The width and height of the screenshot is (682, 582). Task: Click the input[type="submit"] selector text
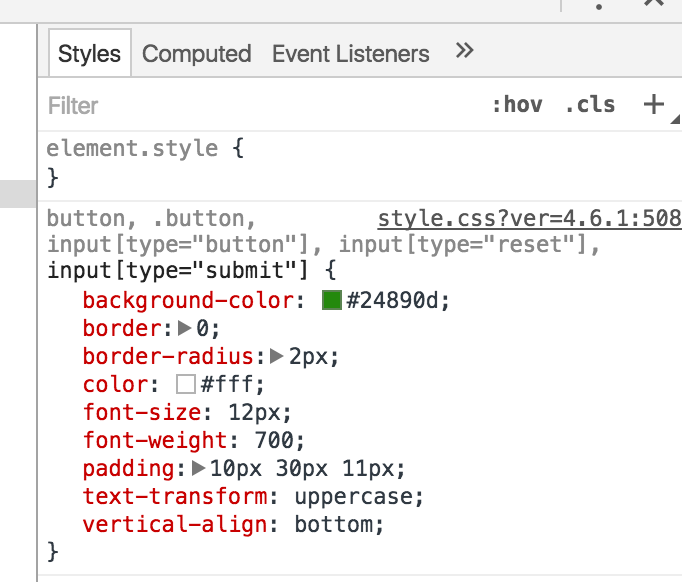coord(177,271)
